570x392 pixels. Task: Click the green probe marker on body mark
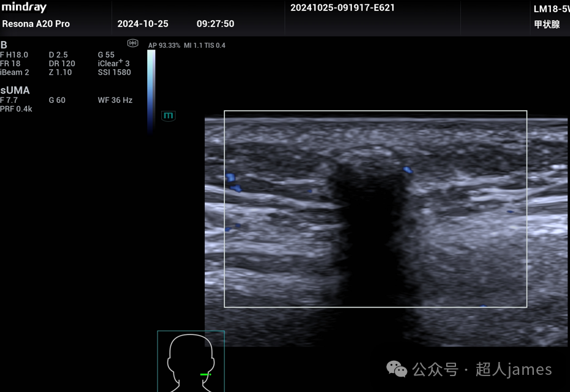coord(205,374)
